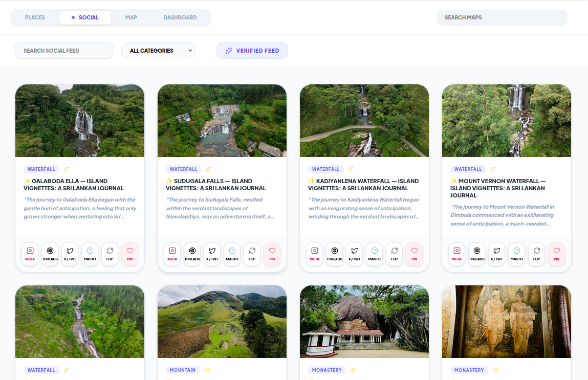Open the Sudugala Falls journal title
Viewport: 588px width, 380px height.
point(216,185)
